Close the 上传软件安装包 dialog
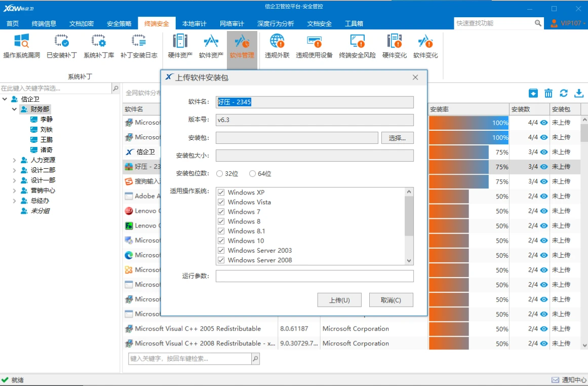This screenshot has height=386, width=588. pyautogui.click(x=415, y=78)
